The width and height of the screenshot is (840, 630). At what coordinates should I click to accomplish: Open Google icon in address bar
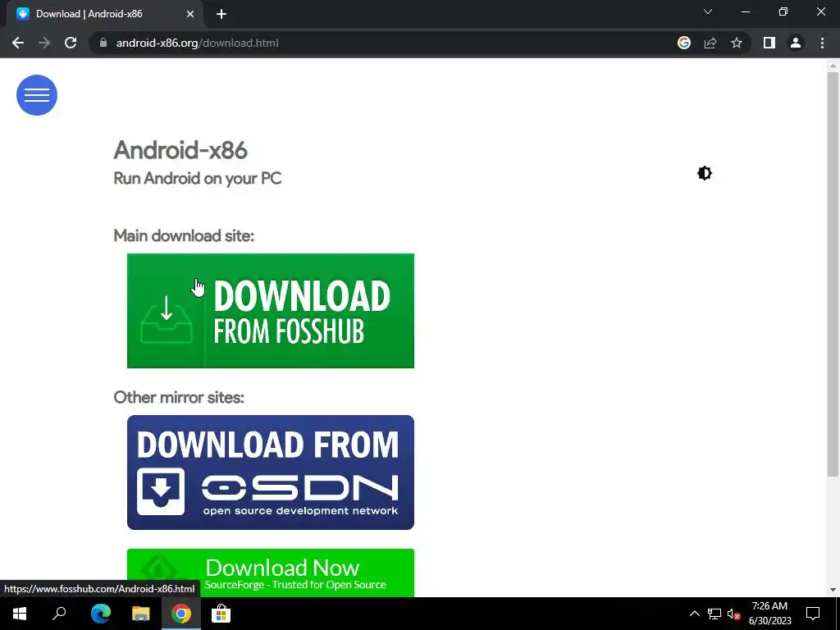684,43
